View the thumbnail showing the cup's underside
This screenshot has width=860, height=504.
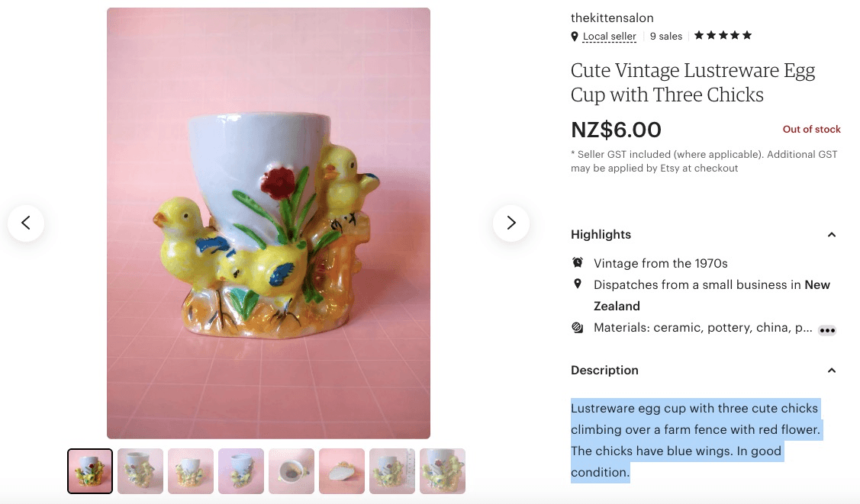(342, 471)
